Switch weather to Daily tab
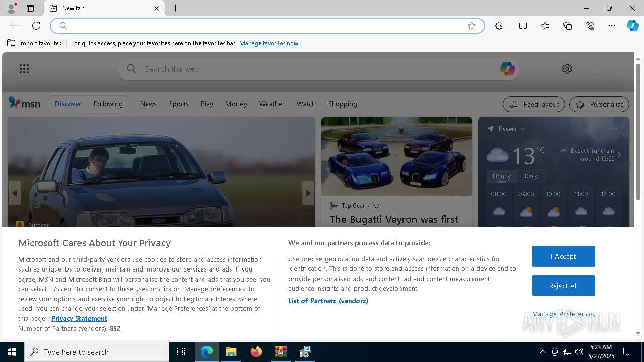This screenshot has height=362, width=644. (531, 176)
